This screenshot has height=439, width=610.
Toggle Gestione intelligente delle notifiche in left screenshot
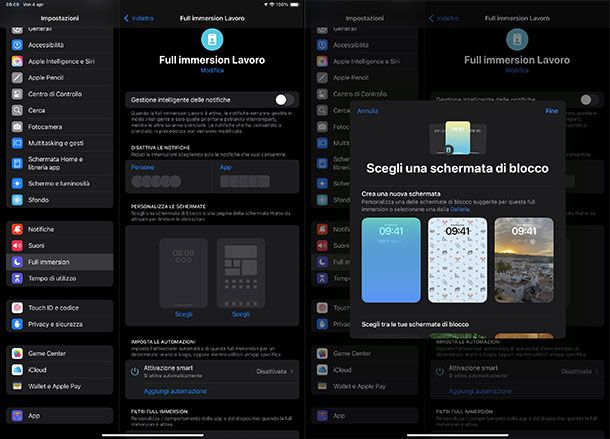click(x=284, y=100)
